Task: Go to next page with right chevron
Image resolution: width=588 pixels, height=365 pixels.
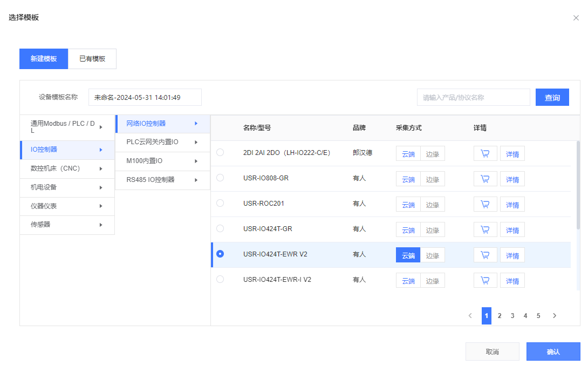Action: pos(554,316)
